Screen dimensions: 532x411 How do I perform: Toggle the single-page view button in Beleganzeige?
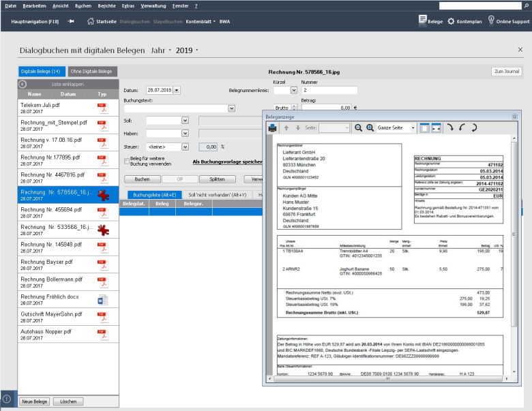tap(424, 127)
